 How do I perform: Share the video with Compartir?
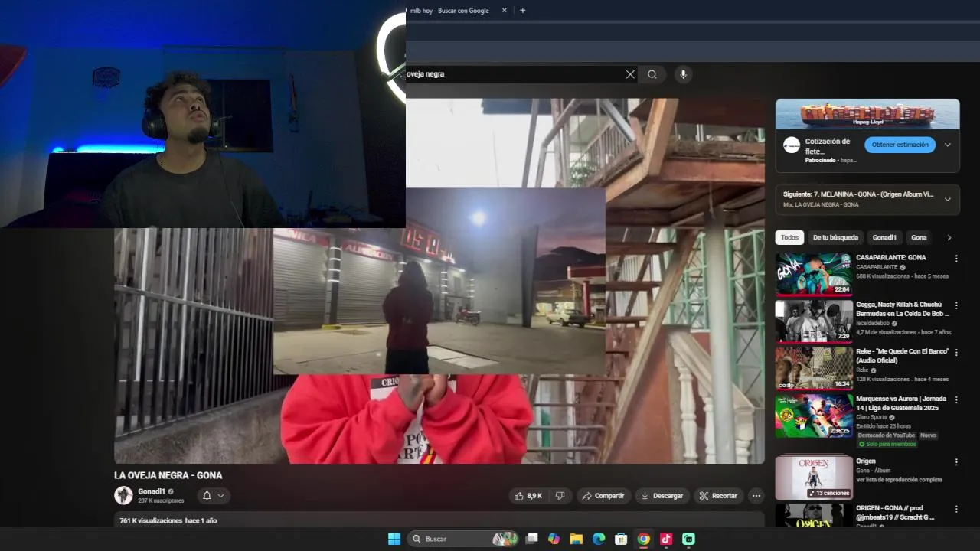pyautogui.click(x=603, y=496)
